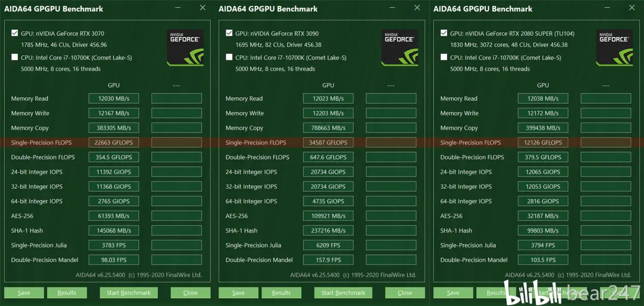Click Save in the RTX 2080 SUPER window
The width and height of the screenshot is (644, 306).
(x=453, y=293)
